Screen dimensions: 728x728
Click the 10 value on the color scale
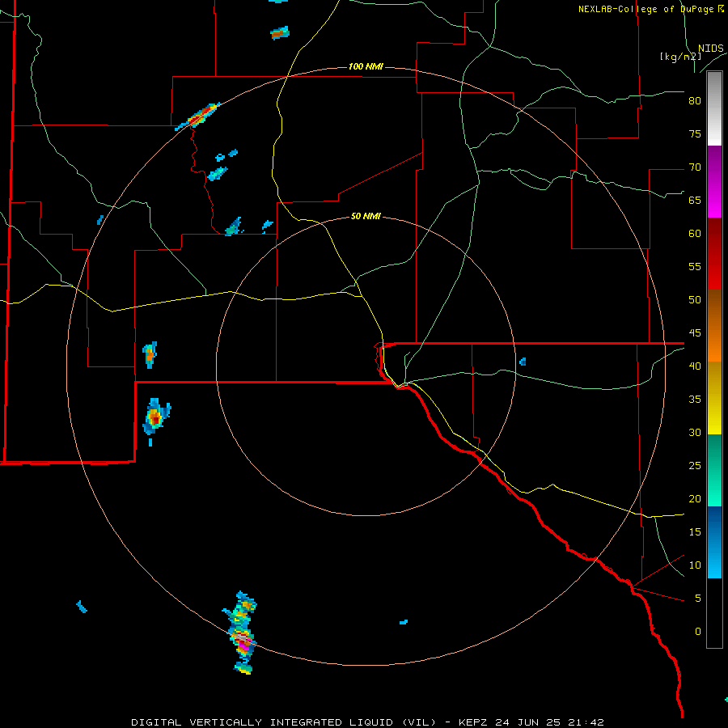coord(695,565)
